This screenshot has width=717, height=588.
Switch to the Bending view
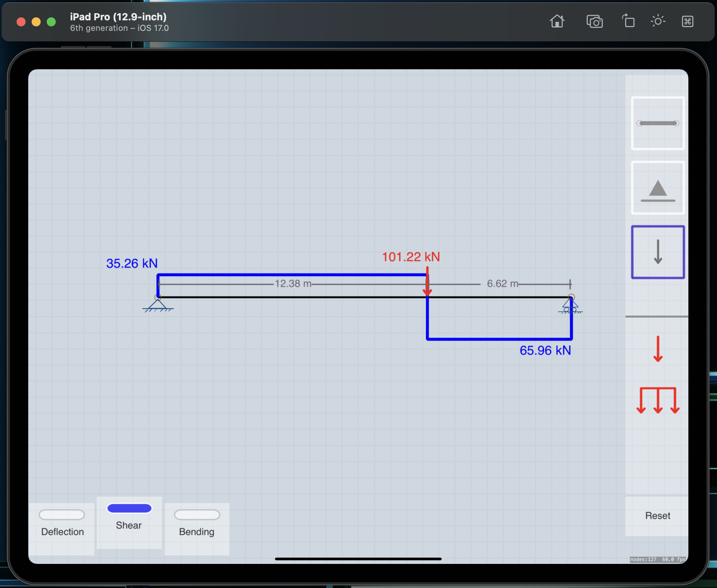(197, 529)
